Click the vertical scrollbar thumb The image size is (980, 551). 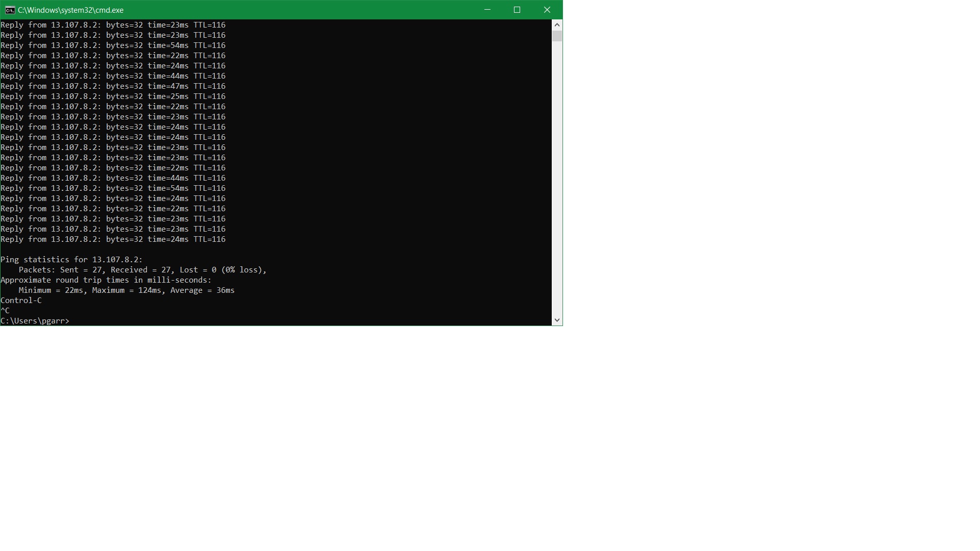tap(557, 36)
